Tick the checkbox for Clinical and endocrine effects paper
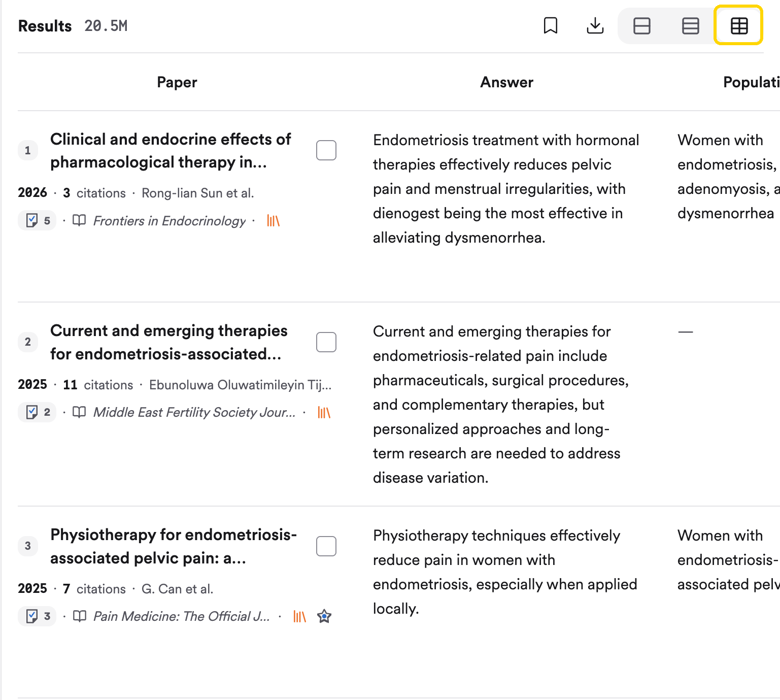780x700 pixels. point(326,150)
